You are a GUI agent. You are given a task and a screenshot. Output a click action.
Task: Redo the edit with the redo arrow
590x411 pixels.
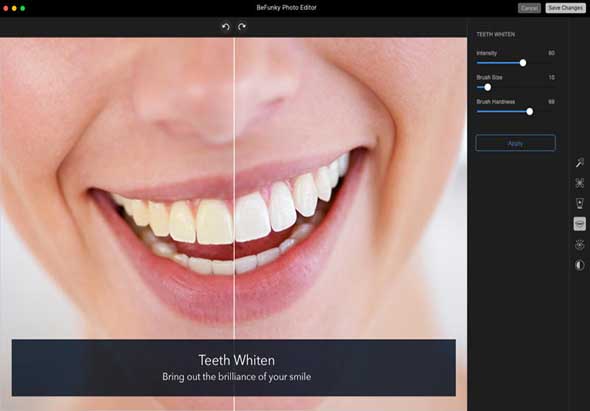click(242, 26)
